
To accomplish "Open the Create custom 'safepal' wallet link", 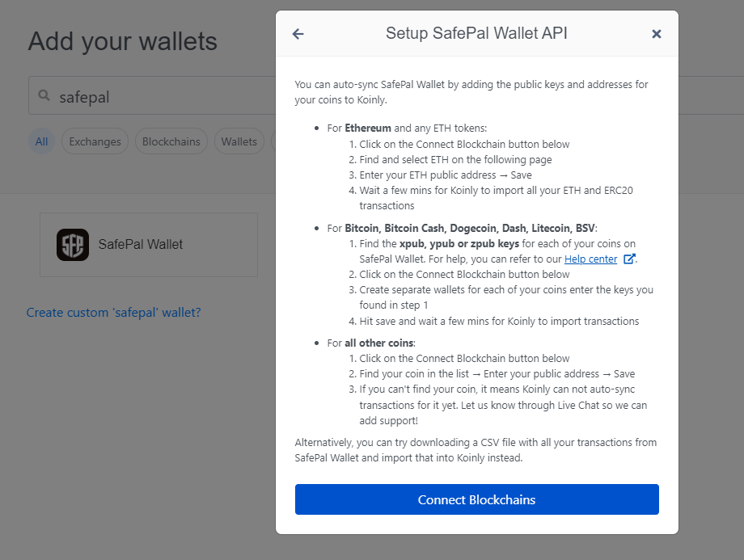I will click(x=113, y=313).
